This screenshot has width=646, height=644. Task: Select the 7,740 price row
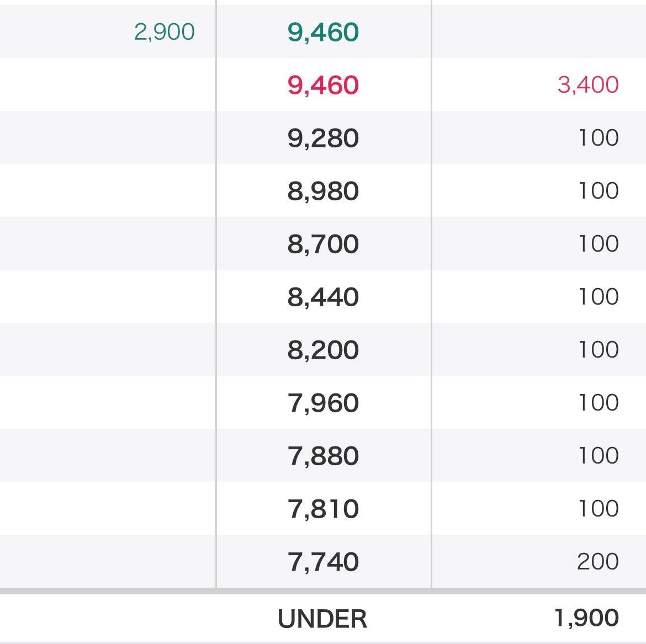[323, 562]
